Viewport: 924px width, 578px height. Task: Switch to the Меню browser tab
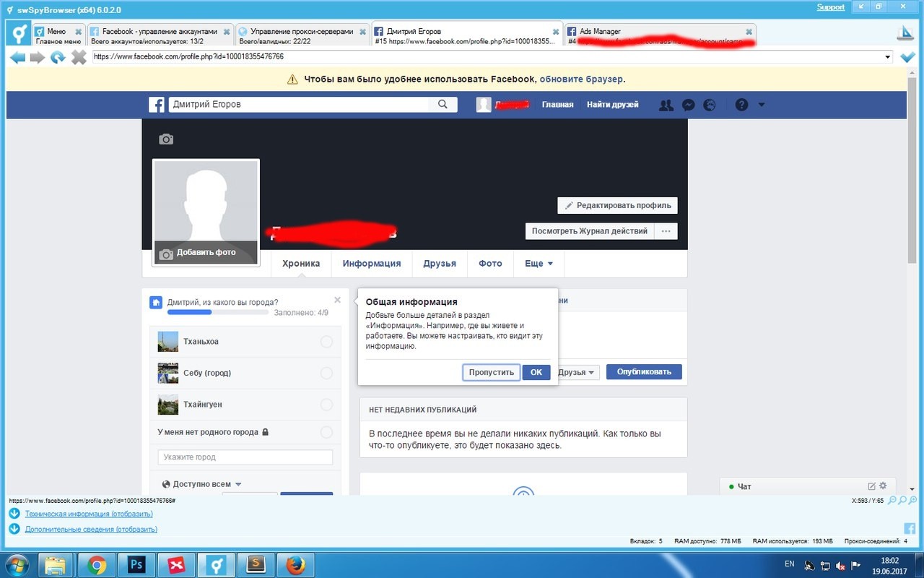58,35
